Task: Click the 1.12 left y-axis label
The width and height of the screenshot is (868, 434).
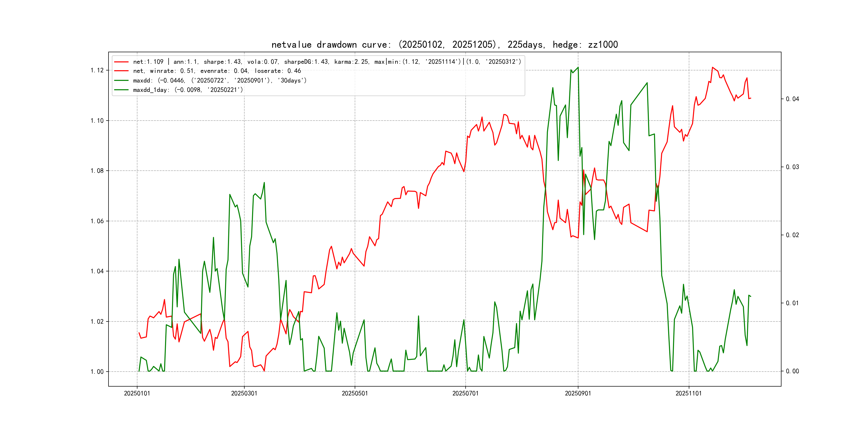Action: (97, 70)
